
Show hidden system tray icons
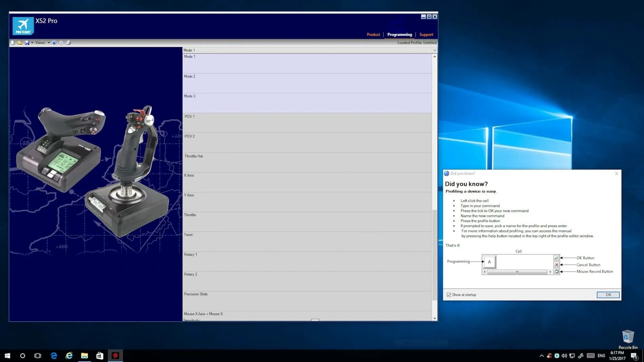coord(542,356)
